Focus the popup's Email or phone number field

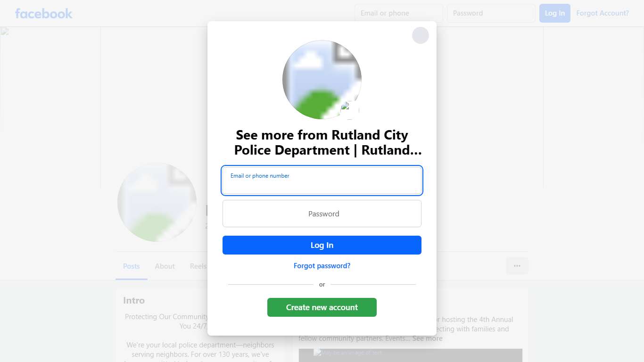[322, 181]
